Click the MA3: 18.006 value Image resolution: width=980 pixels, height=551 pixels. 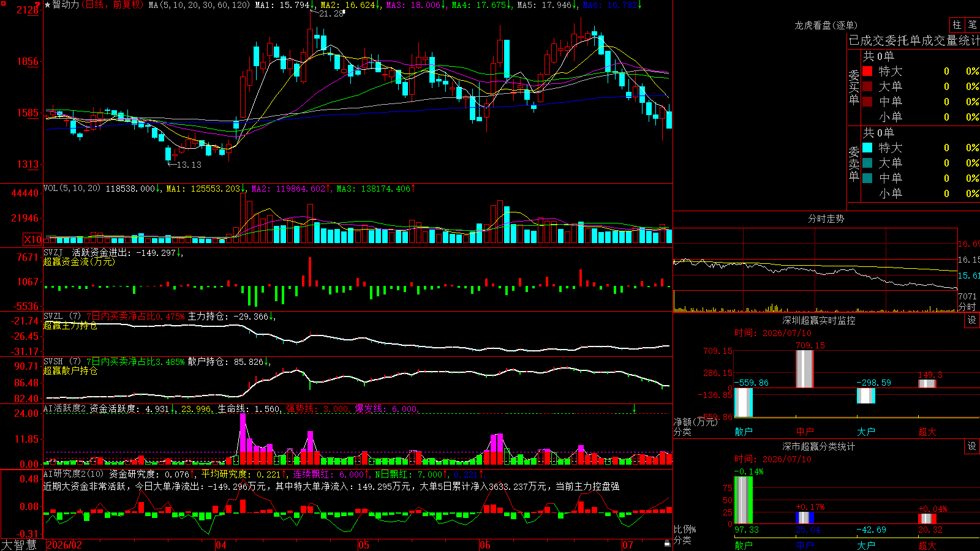click(x=413, y=5)
